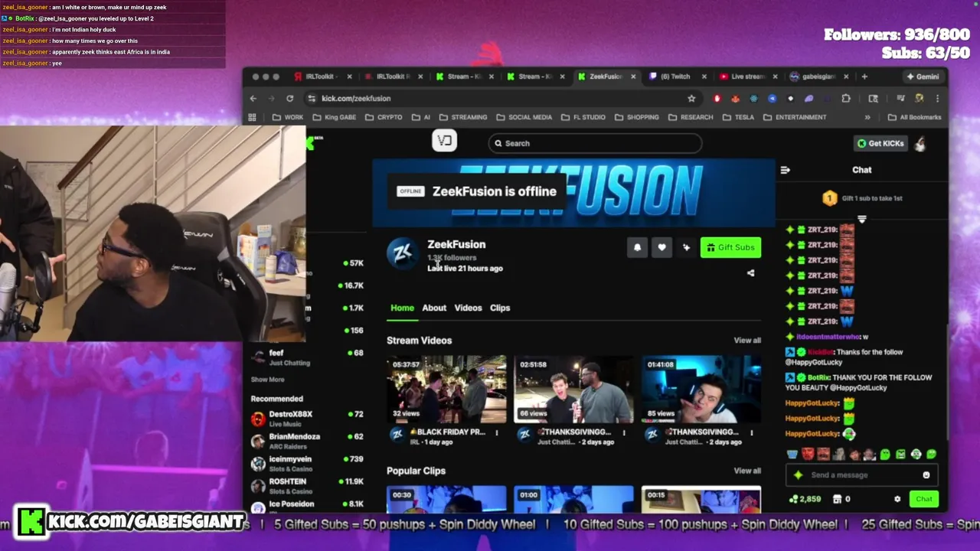Expand followed channels with Show More
Viewport: 980px width, 551px height.
point(267,380)
